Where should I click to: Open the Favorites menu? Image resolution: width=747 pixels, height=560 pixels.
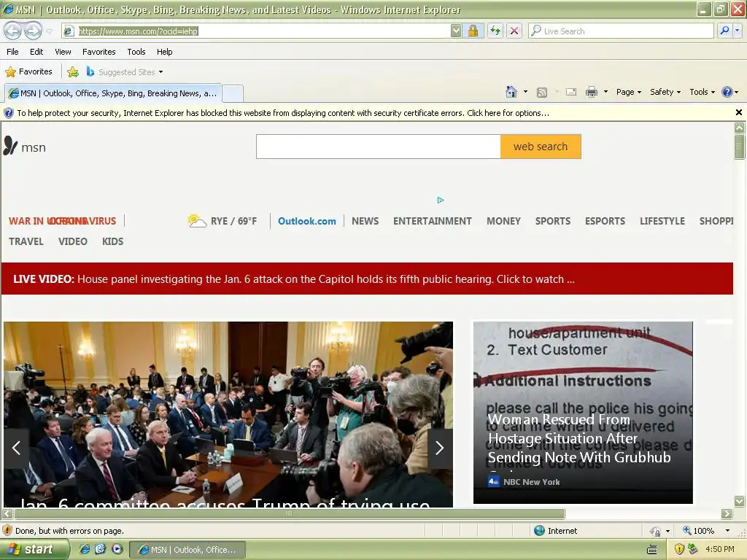click(99, 52)
